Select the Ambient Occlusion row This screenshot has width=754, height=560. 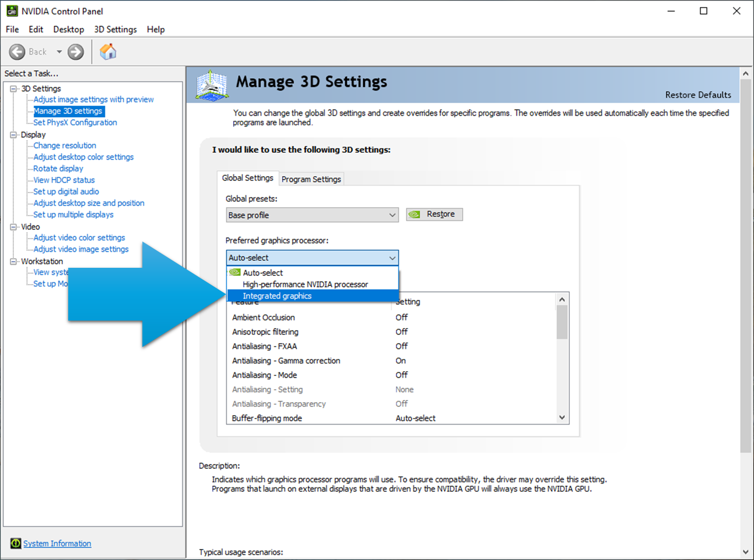(x=391, y=317)
